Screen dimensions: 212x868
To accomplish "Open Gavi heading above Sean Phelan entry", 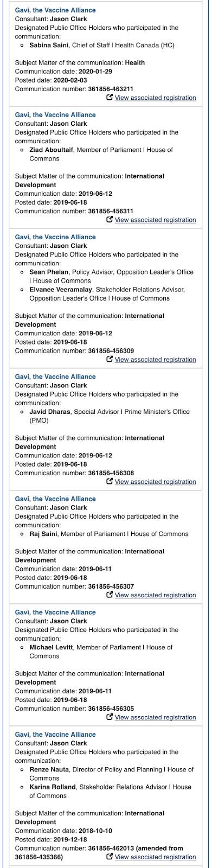I will pyautogui.click(x=55, y=237).
